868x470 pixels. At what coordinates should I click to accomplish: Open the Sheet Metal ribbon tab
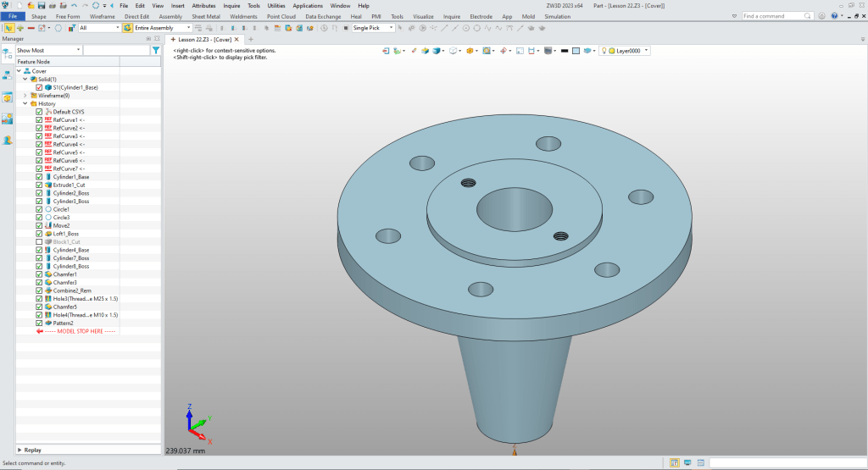(x=206, y=16)
